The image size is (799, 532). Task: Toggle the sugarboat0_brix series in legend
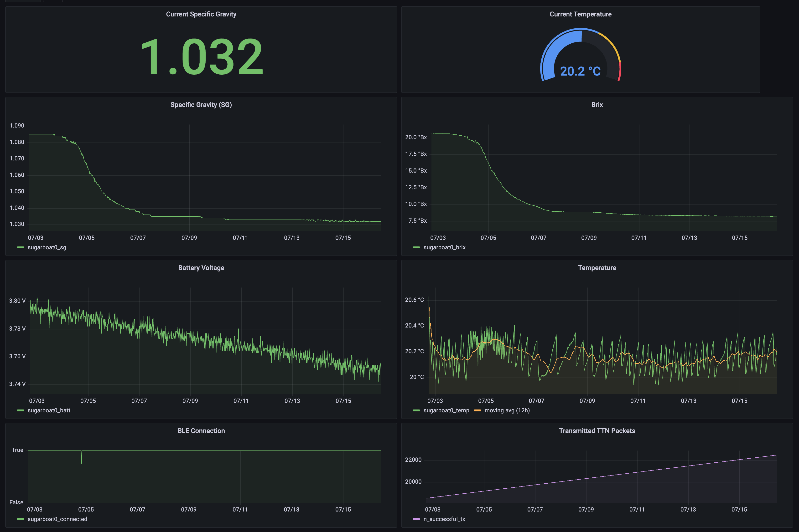point(444,247)
